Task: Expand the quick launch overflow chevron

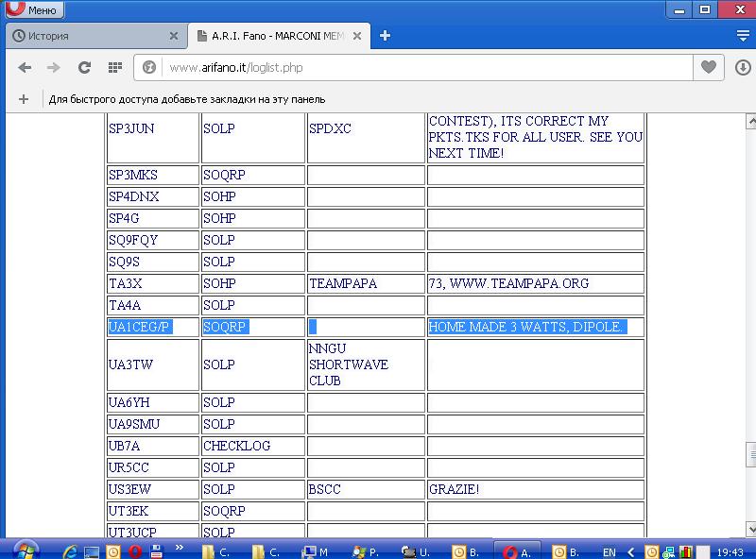Action: (x=180, y=548)
